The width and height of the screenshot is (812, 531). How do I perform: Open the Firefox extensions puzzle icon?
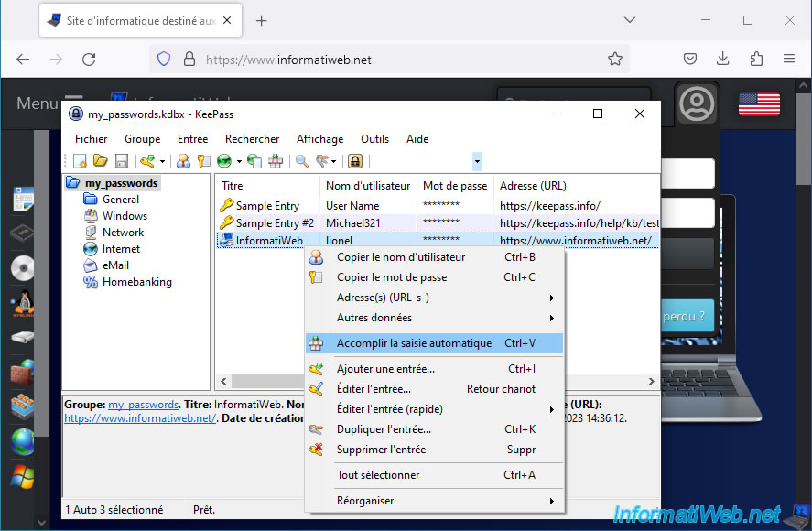coord(756,60)
